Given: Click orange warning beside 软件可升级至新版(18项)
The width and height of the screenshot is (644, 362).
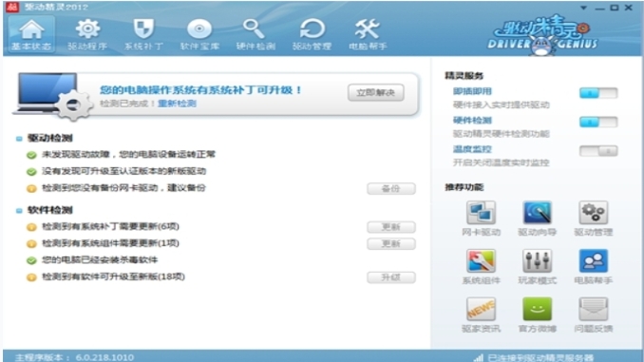Looking at the screenshot, I should pos(31,277).
